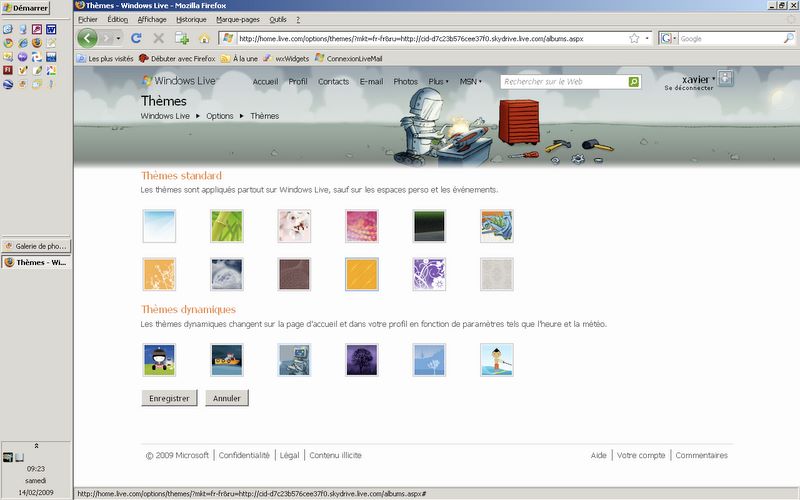
Task: Open the Édition menu
Action: (117, 19)
